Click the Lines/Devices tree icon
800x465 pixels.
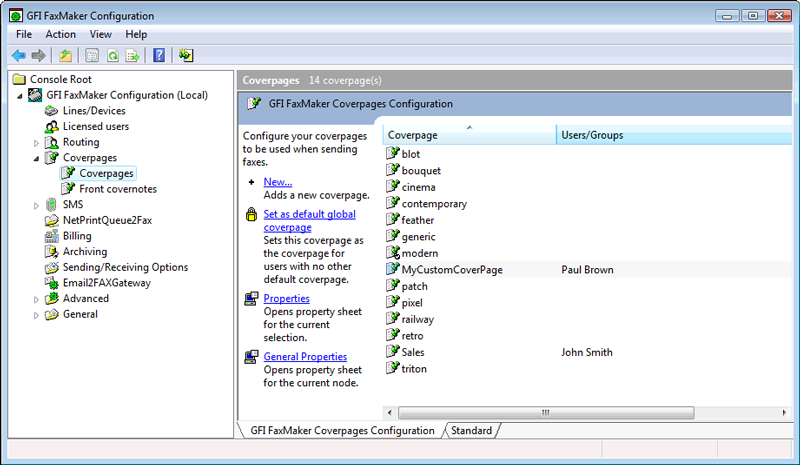coord(52,111)
